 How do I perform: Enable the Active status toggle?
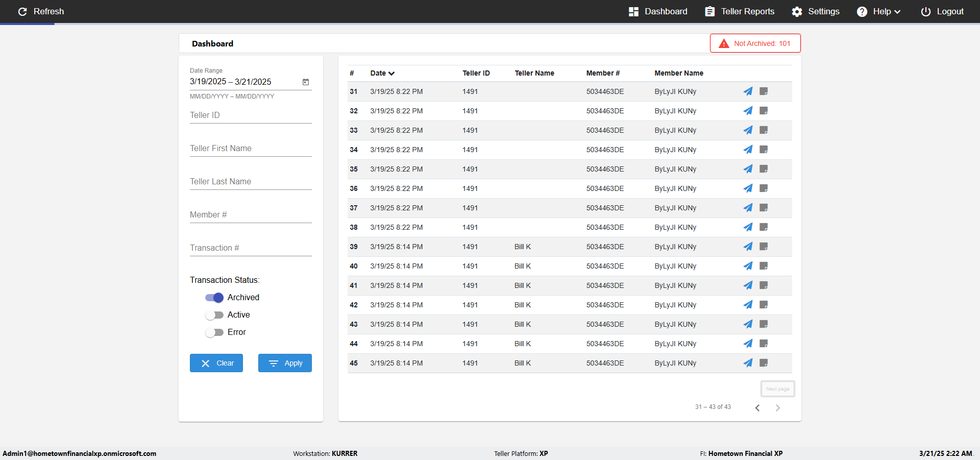pyautogui.click(x=214, y=315)
